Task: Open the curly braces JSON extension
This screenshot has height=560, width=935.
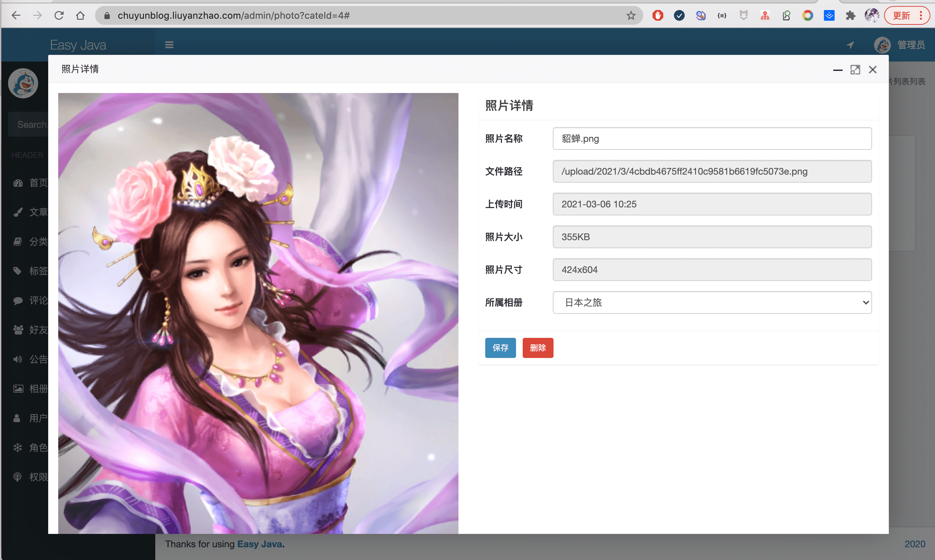Action: tap(722, 15)
